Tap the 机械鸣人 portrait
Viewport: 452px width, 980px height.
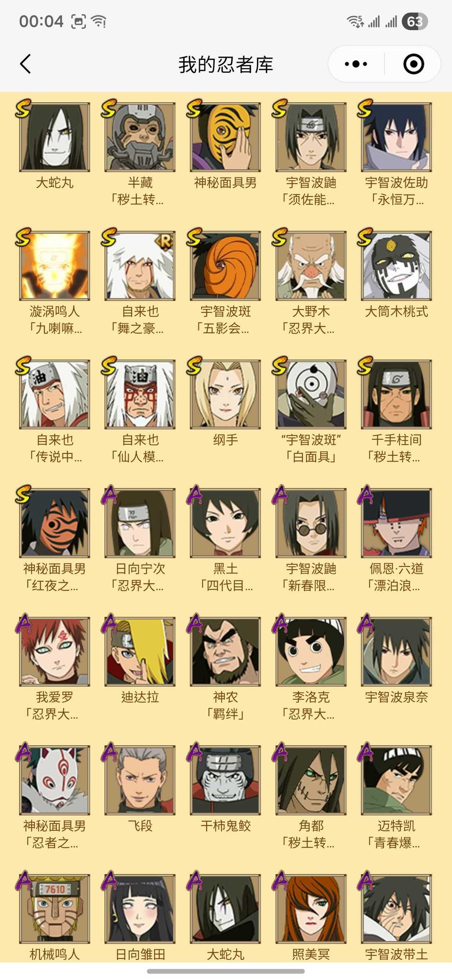(x=55, y=908)
